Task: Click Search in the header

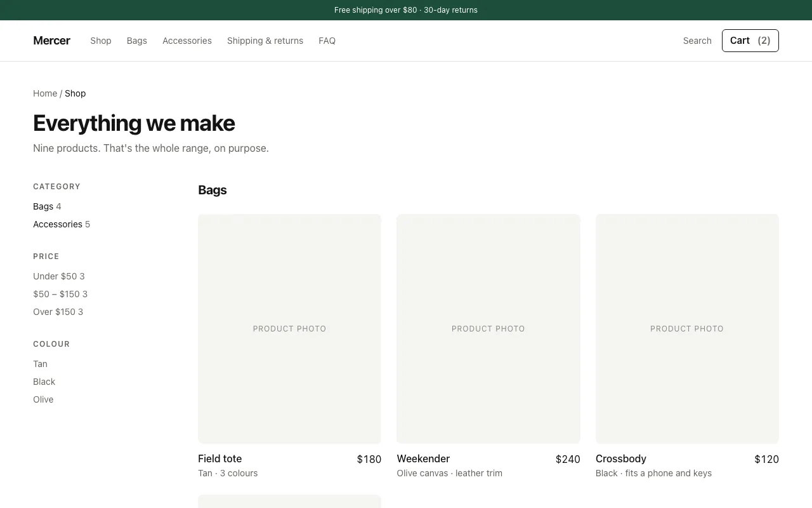Action: [x=697, y=41]
